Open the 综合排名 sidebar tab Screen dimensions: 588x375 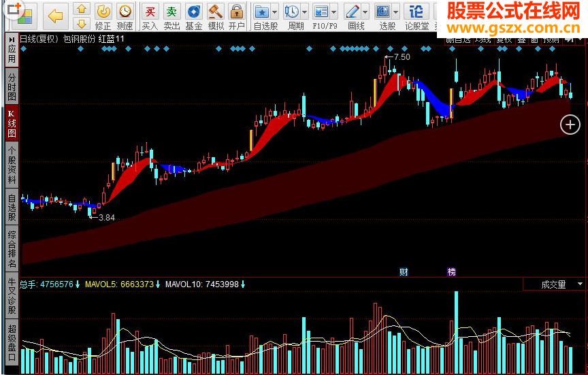click(12, 248)
